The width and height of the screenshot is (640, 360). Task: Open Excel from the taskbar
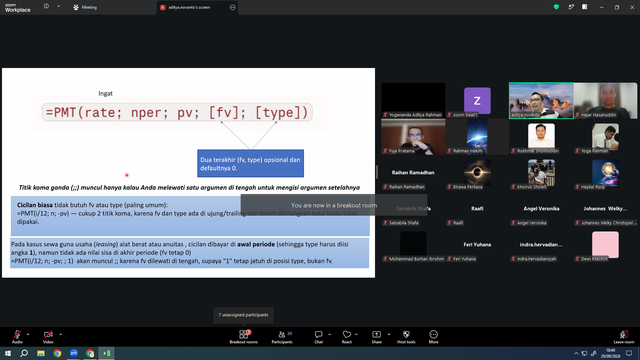[106, 353]
